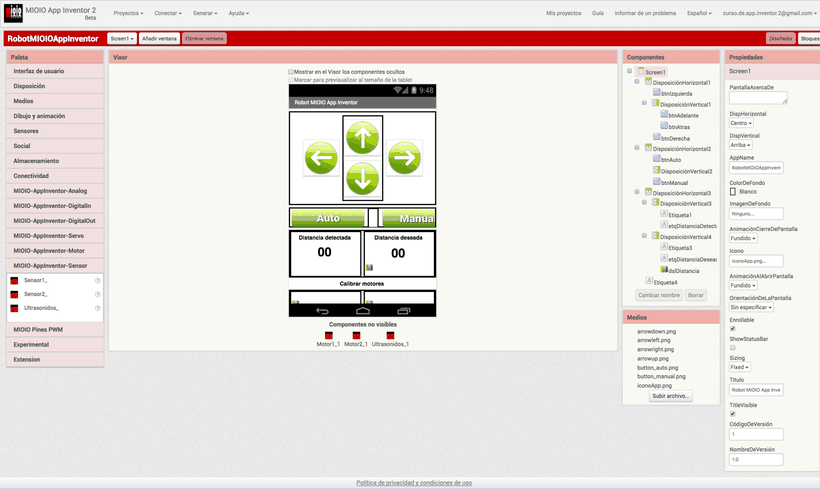
Task: Collapse DisposiciónHorizontal1 tree node
Action: 637,82
